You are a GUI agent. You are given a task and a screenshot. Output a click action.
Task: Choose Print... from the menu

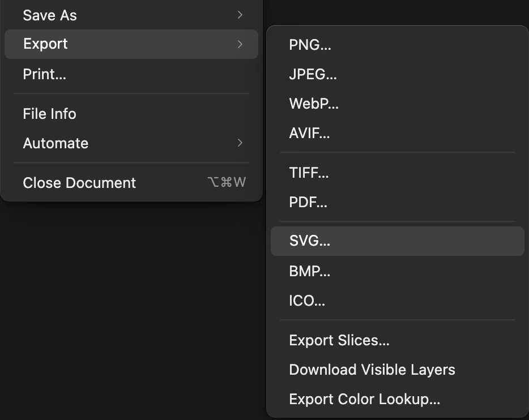click(131, 74)
